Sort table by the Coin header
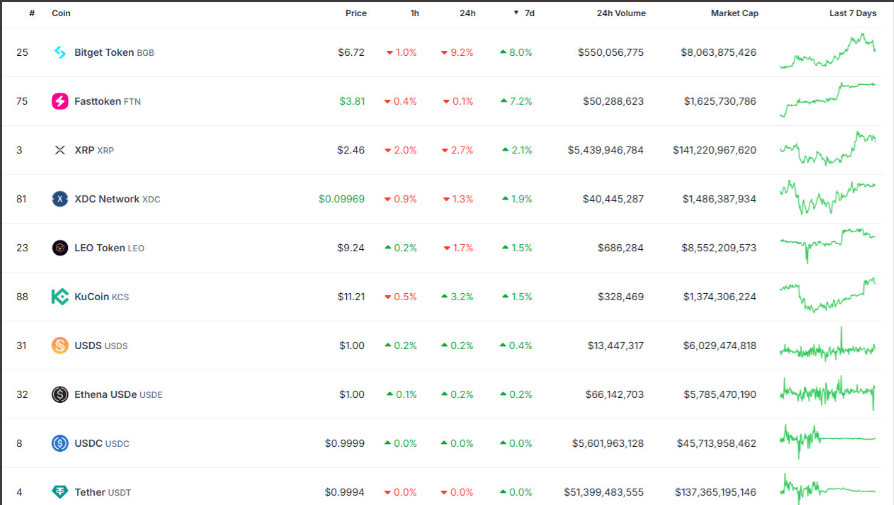This screenshot has height=505, width=894. pyautogui.click(x=61, y=13)
